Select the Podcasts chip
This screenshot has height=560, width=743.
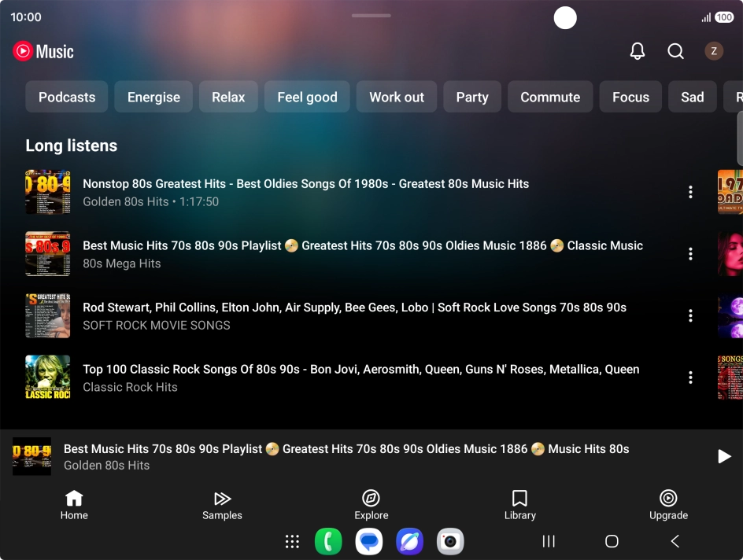pos(67,97)
